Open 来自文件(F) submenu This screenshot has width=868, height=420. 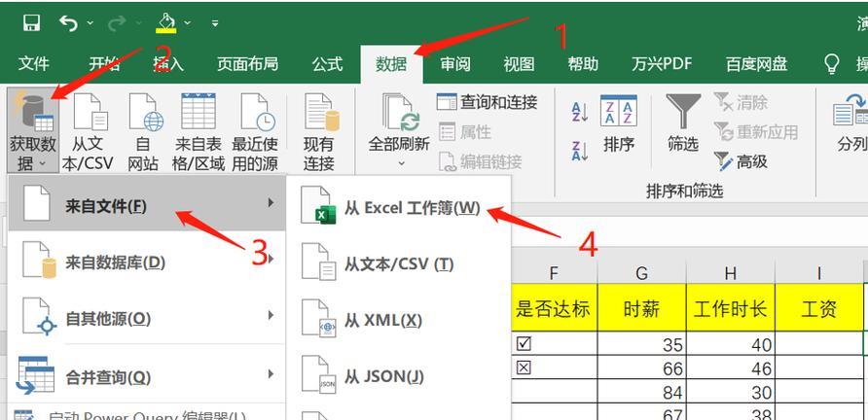(x=147, y=203)
